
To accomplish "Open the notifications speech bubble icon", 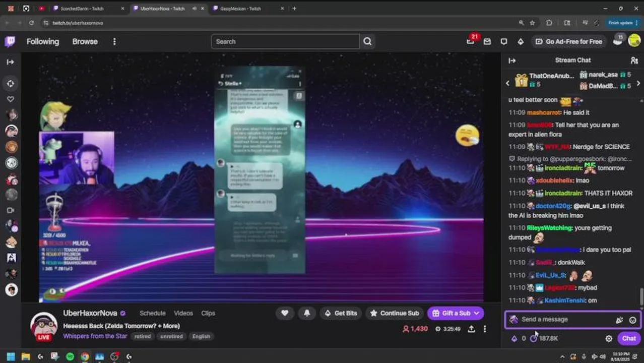I will tap(504, 42).
